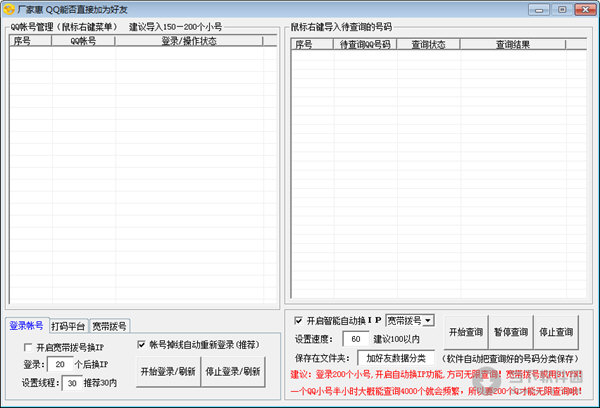Minimize the window
Viewport: 600px width, 408px height.
click(539, 10)
